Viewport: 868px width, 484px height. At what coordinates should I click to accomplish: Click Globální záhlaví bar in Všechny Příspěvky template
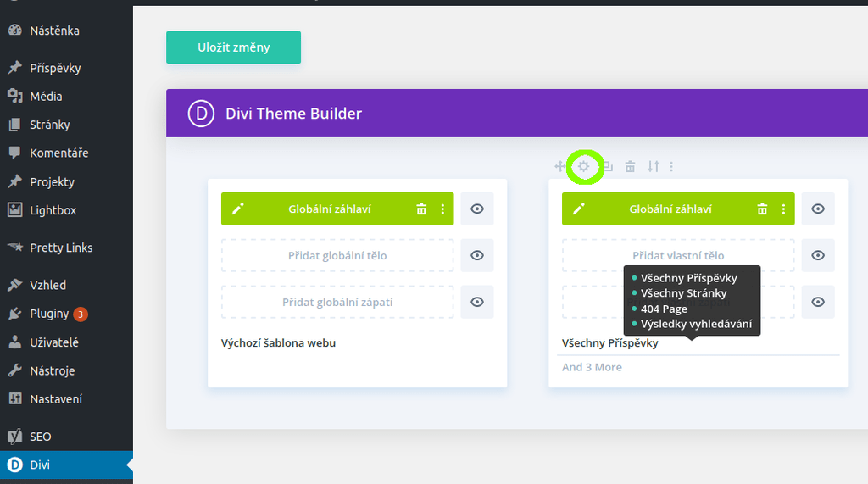click(x=678, y=209)
